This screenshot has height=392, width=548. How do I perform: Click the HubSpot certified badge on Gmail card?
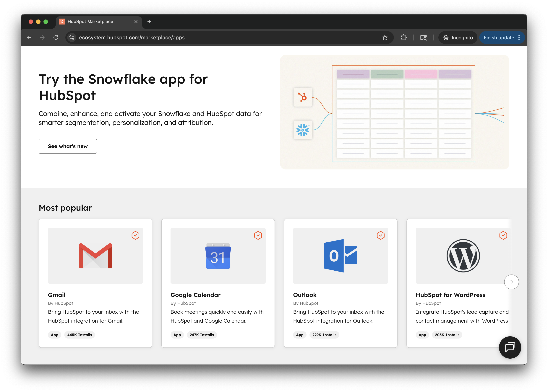click(135, 235)
